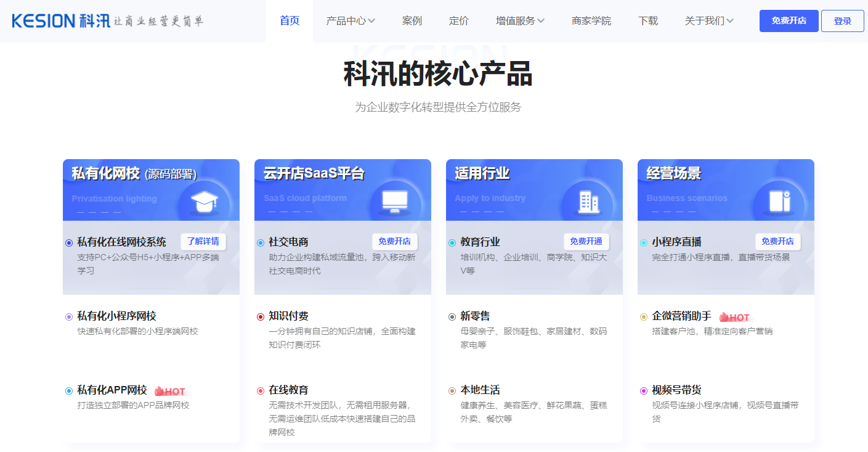Click the red bullet dot beside 知识付费
The image size is (868, 452).
click(261, 316)
